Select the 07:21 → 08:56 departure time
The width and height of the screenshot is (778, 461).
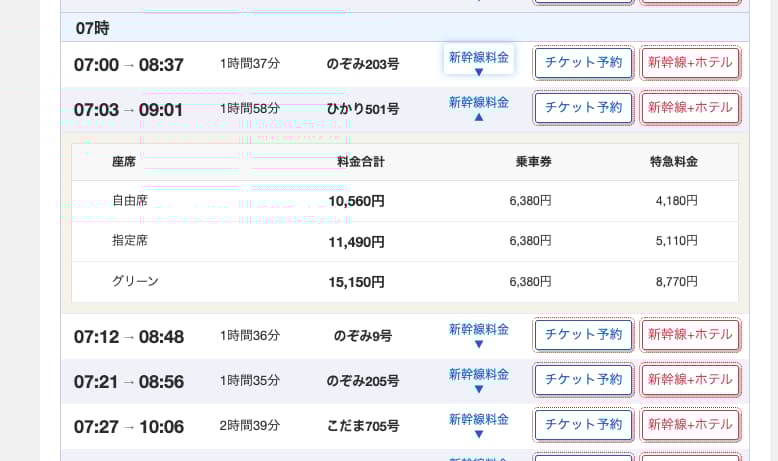[129, 382]
